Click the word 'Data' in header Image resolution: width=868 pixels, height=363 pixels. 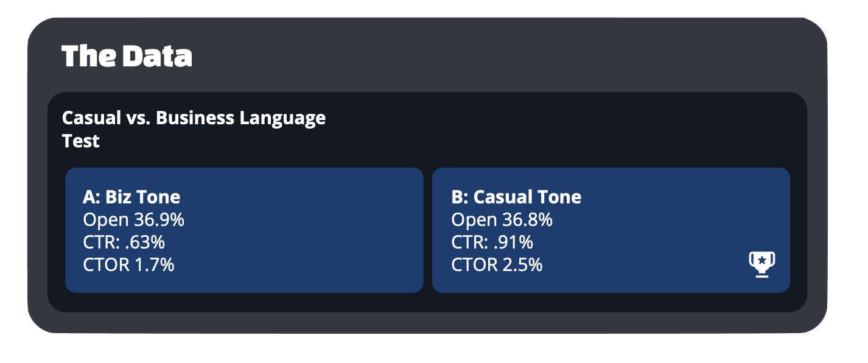click(x=157, y=56)
